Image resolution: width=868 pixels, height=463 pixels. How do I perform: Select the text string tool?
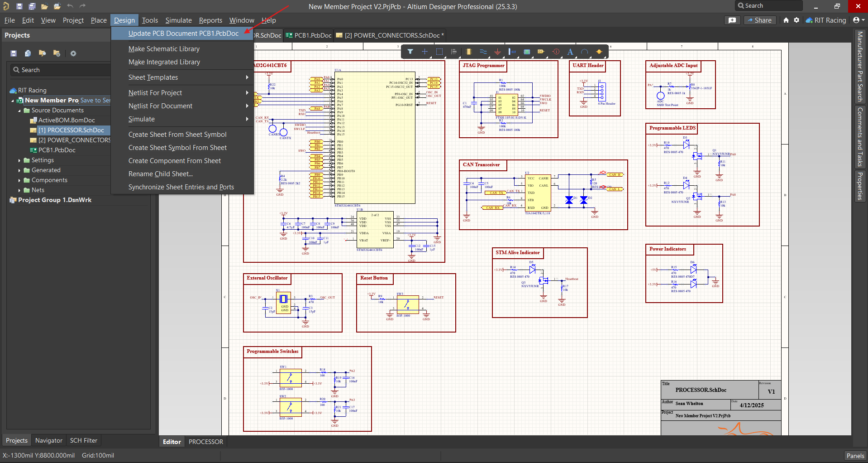pyautogui.click(x=570, y=52)
